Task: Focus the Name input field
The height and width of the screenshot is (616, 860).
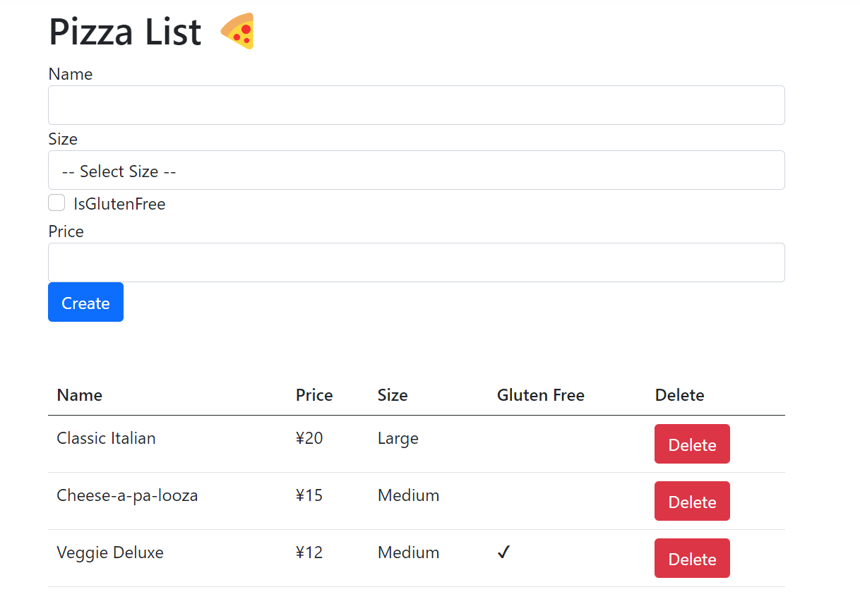Action: click(417, 105)
